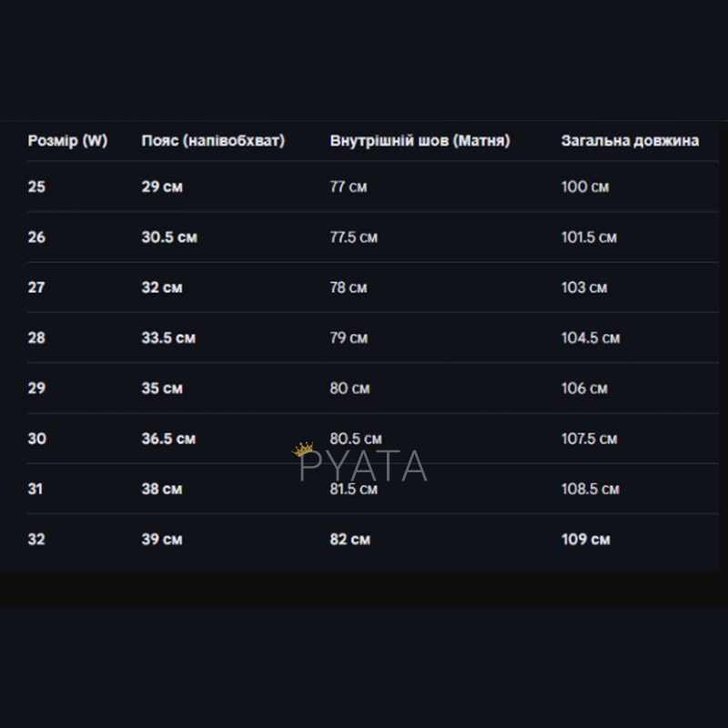
Task: Click the "Внутрішній шов (Матня)" column header
Action: pyautogui.click(x=420, y=141)
